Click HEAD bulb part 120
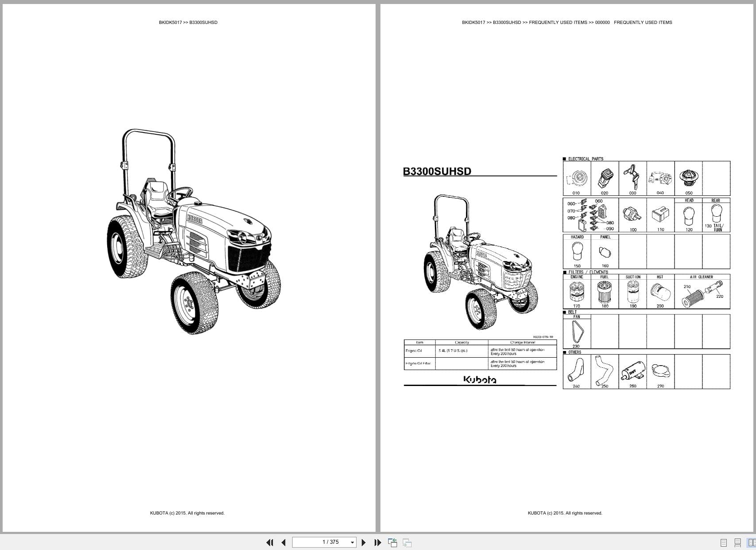 tap(689, 215)
